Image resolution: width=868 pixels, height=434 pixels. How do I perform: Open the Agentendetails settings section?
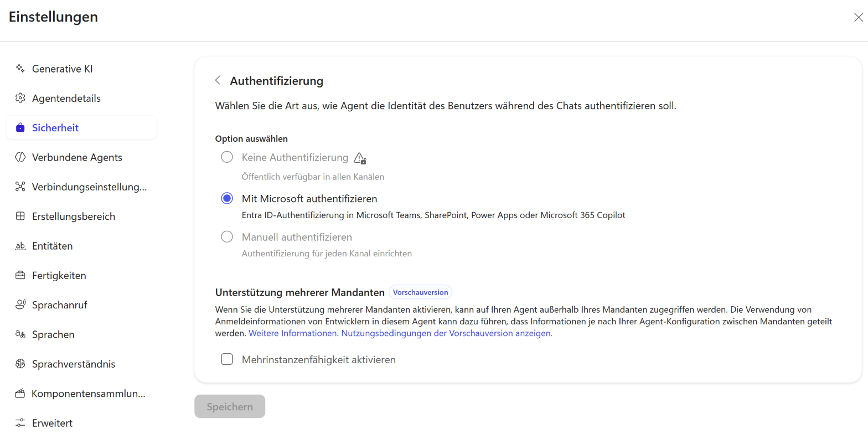coord(81,98)
